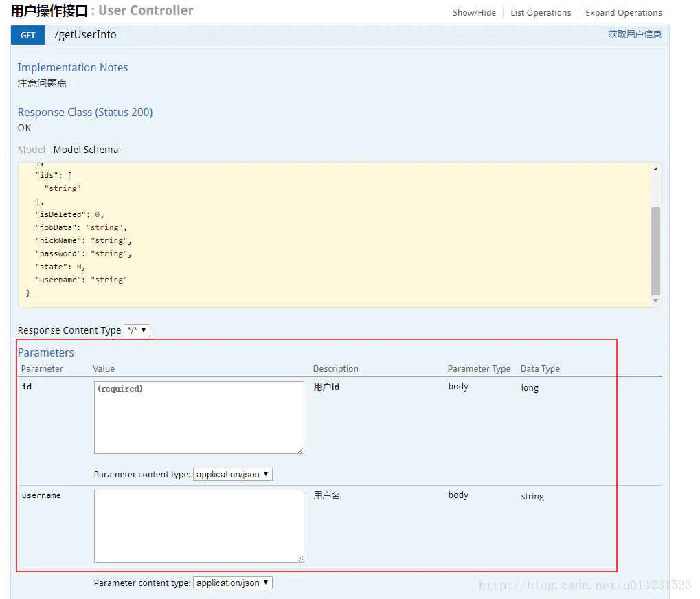The width and height of the screenshot is (700, 599).
Task: Switch to the Model tab
Action: [31, 150]
